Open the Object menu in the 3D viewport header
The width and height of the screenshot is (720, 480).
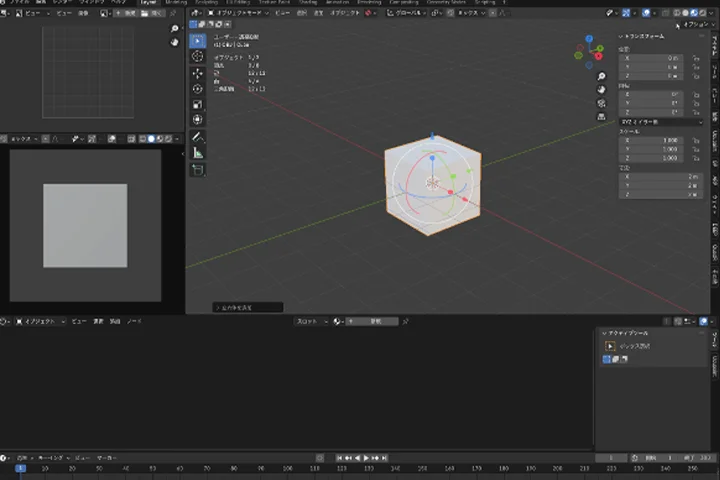345,13
